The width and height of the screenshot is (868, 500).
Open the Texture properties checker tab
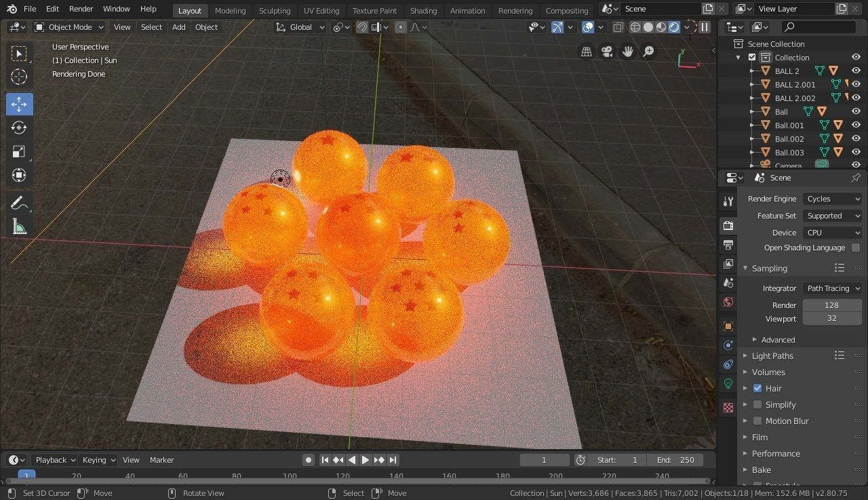[x=728, y=408]
